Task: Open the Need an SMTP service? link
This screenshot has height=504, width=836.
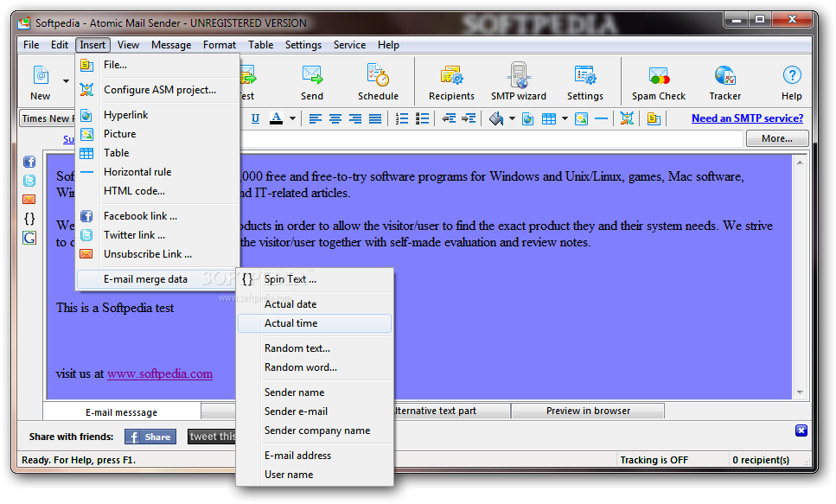Action: click(x=748, y=118)
